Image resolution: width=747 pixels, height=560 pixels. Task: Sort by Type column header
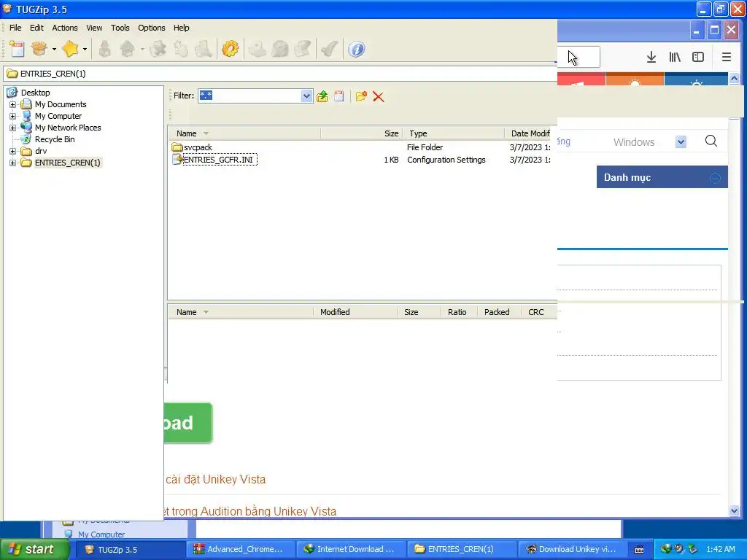tap(454, 134)
